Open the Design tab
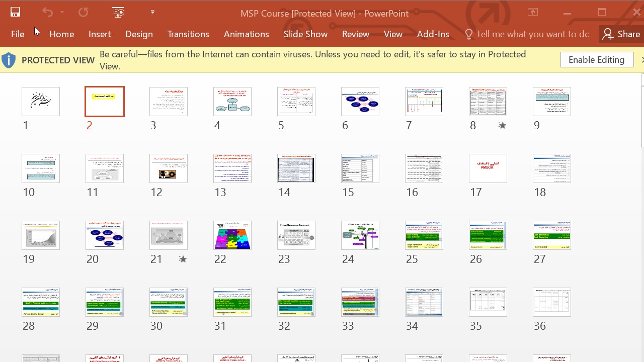 click(139, 34)
